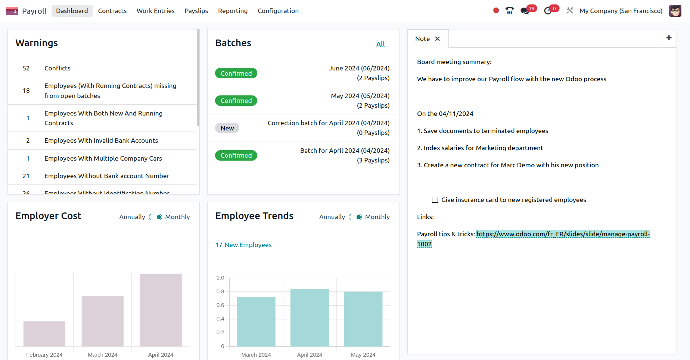Screen dimensions: 690x360
Task: Click the March 2024 Employer Cost bar
Action: point(103,321)
